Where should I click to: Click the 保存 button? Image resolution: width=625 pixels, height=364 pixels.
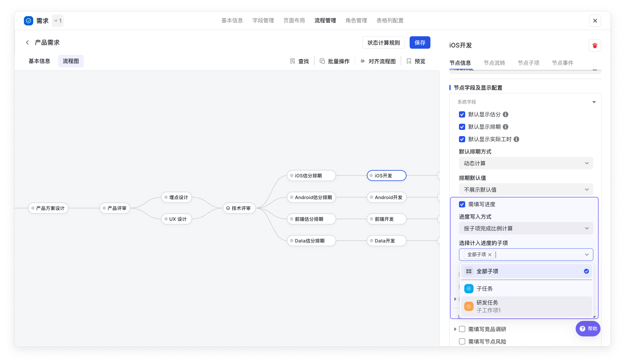click(x=420, y=43)
